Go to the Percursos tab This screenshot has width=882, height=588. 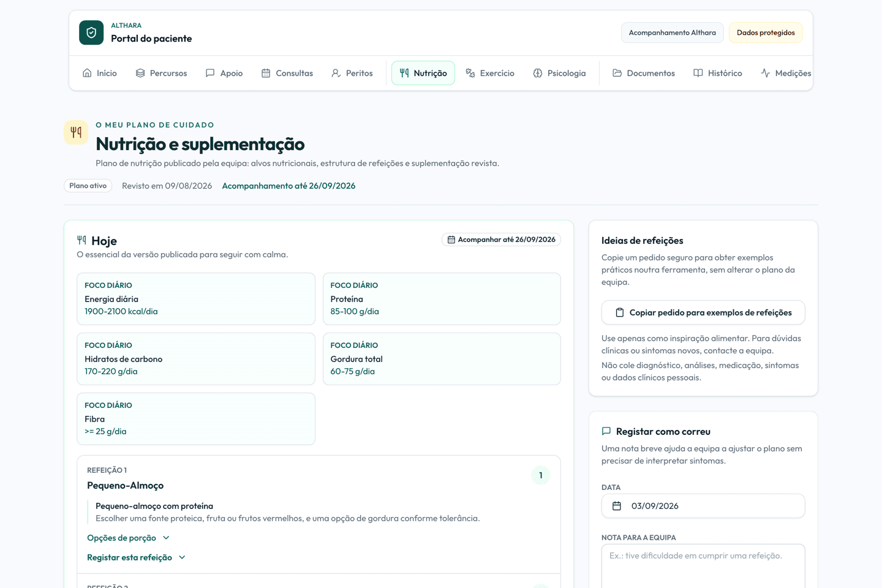point(161,73)
